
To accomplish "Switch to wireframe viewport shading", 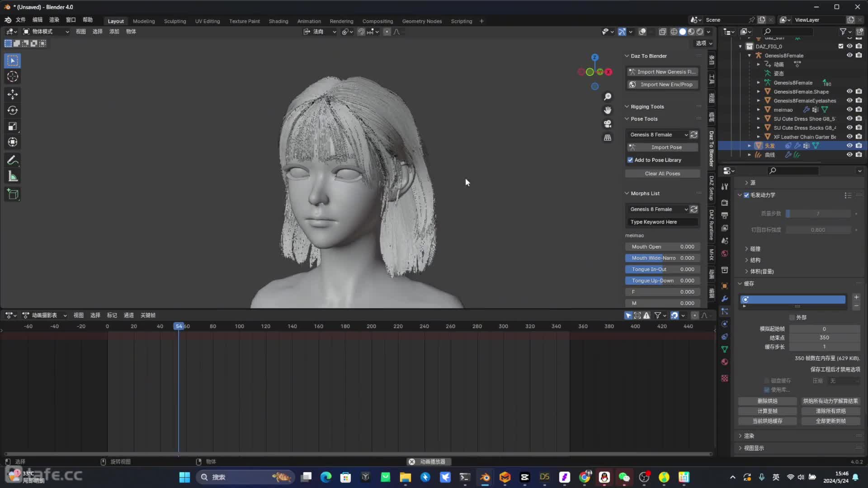I will click(x=674, y=32).
